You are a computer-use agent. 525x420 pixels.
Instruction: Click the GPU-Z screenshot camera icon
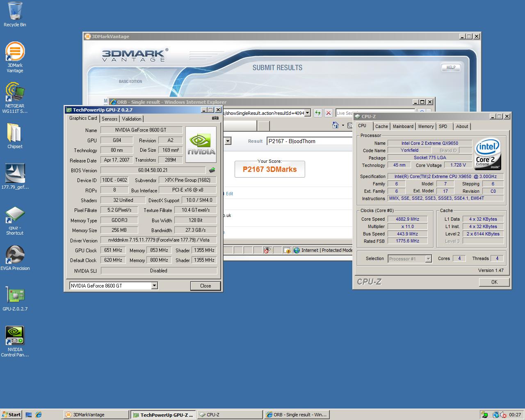[215, 118]
